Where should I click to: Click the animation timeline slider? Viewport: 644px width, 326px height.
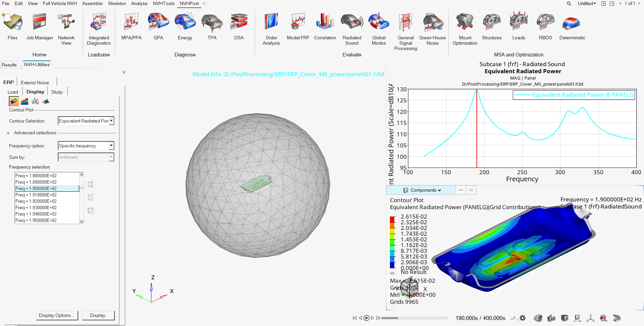coord(414,318)
